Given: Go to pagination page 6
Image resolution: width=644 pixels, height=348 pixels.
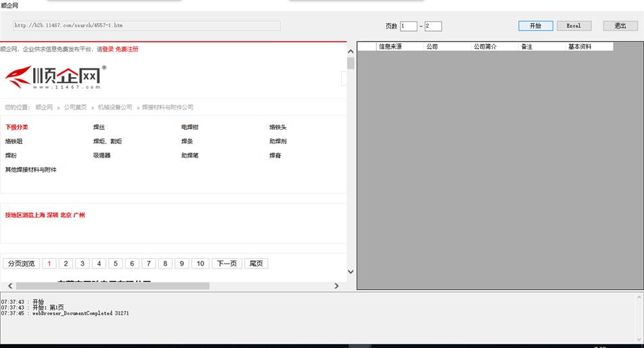Looking at the screenshot, I should click(x=132, y=264).
